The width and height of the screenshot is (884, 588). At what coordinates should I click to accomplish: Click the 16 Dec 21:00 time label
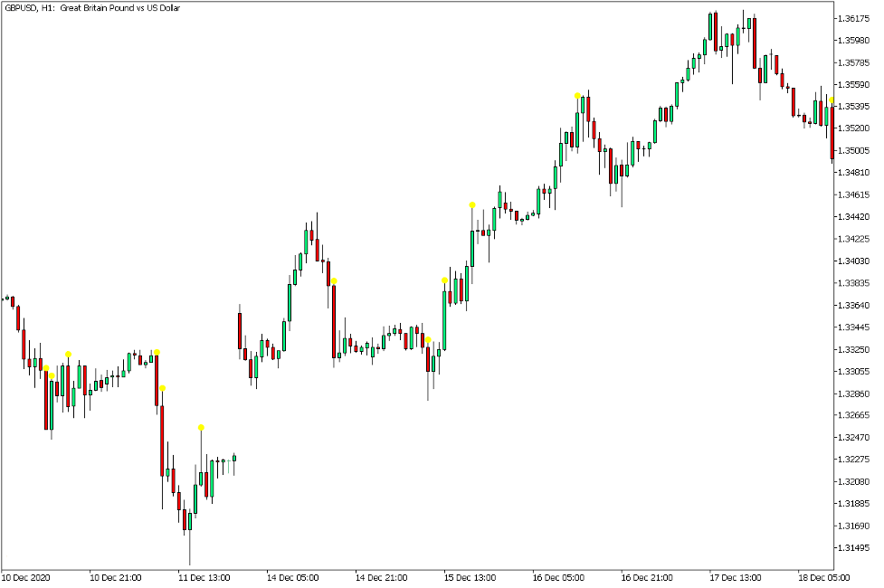[x=647, y=578]
